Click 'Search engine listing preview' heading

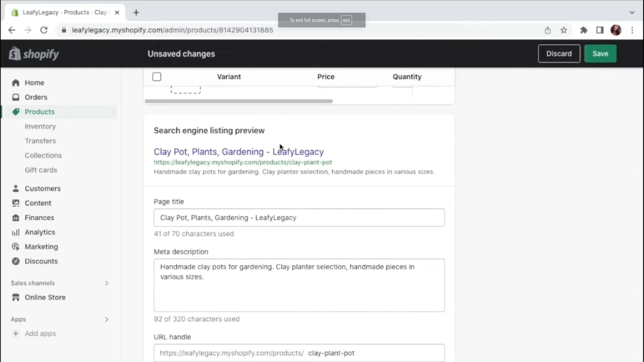(209, 130)
